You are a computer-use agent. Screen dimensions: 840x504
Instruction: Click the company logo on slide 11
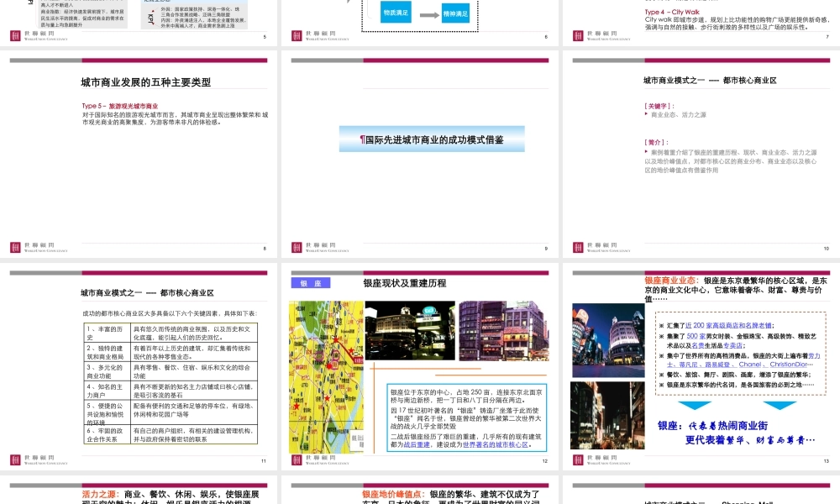coord(39,459)
